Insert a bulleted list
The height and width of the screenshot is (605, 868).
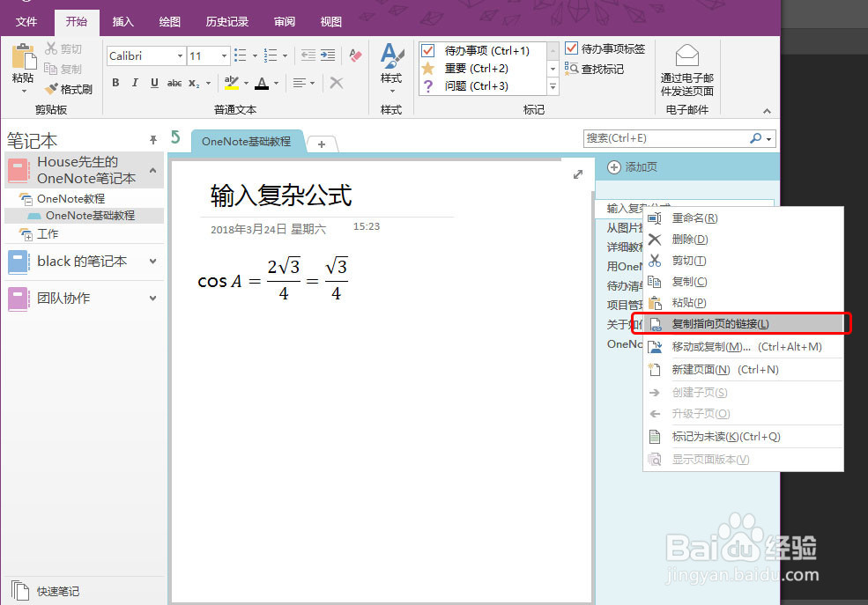(241, 55)
